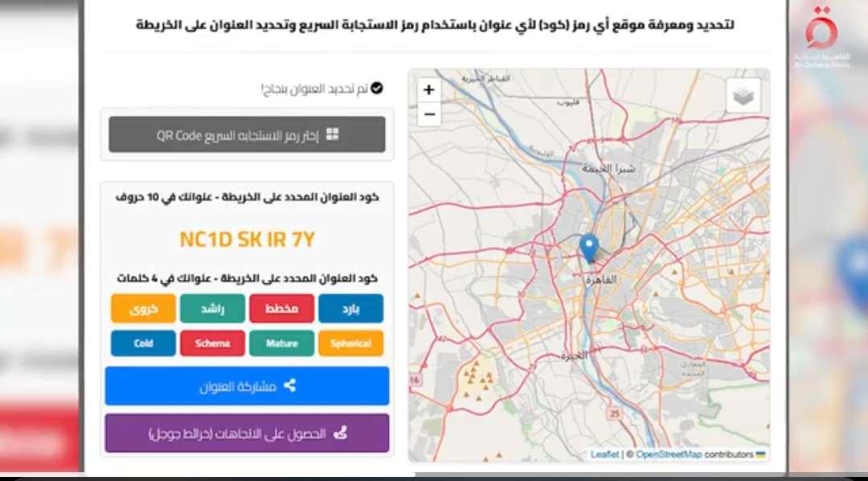The height and width of the screenshot is (481, 868).
Task: Get directions via Google Maps purple button
Action: (247, 434)
